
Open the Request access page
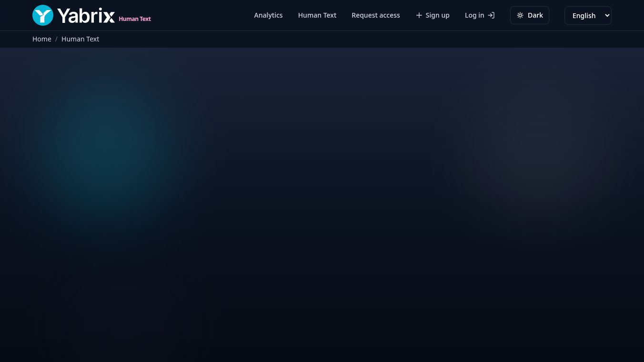376,15
